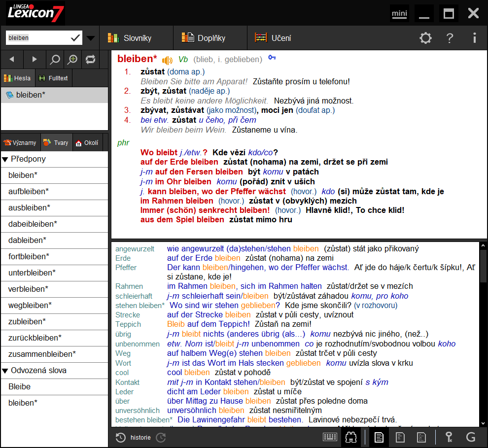Switch to the Fulltext tab
Image resolution: width=488 pixels, height=448 pixels.
coord(53,78)
